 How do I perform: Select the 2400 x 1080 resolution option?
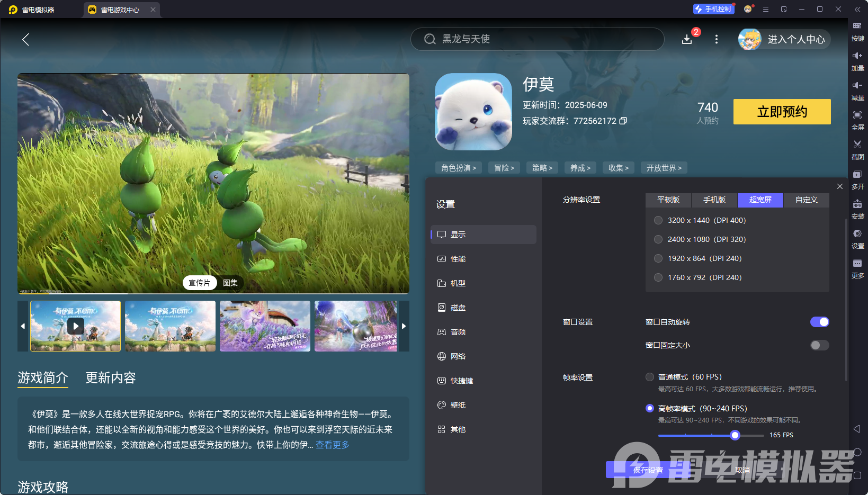click(x=658, y=239)
